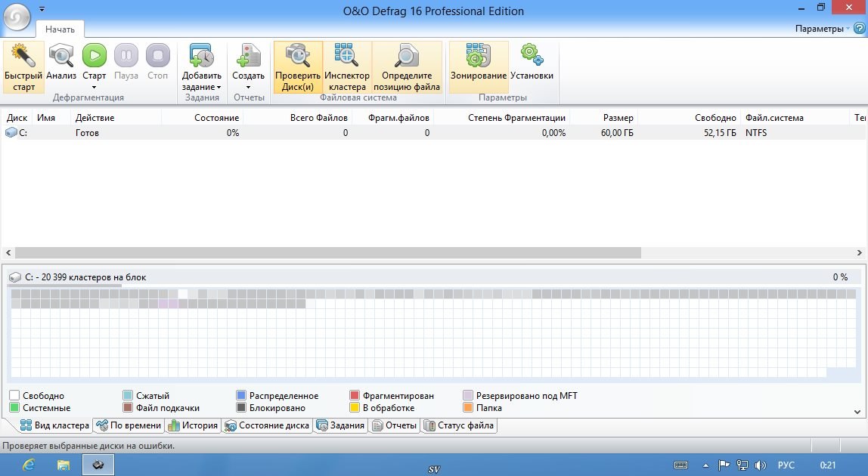Expand the Добавить задание dropdown
Screen dimensions: 868x476
point(201,88)
